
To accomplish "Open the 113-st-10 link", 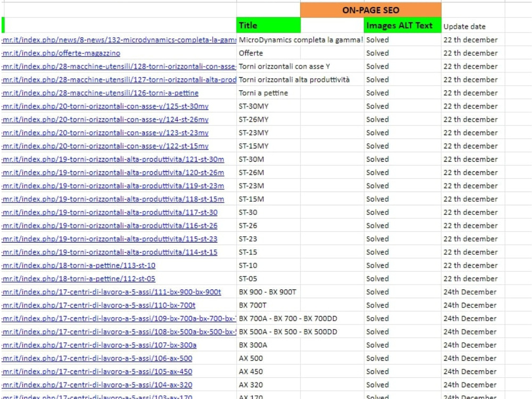I will tap(78, 265).
